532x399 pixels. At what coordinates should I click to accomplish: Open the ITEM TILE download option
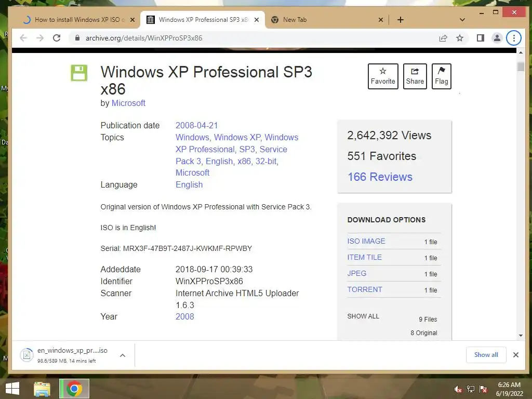pyautogui.click(x=364, y=257)
